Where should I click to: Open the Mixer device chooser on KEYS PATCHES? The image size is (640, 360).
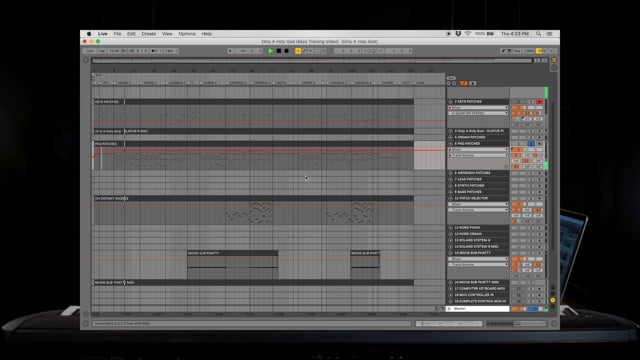[x=478, y=108]
